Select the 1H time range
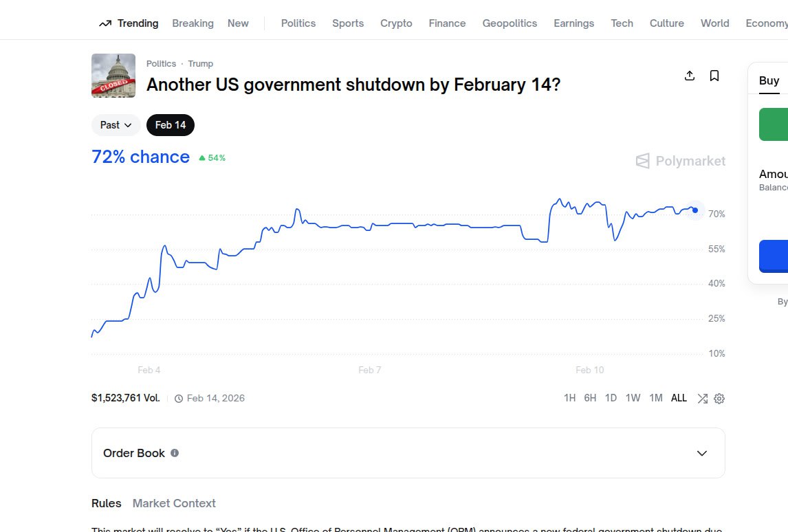 pyautogui.click(x=569, y=398)
